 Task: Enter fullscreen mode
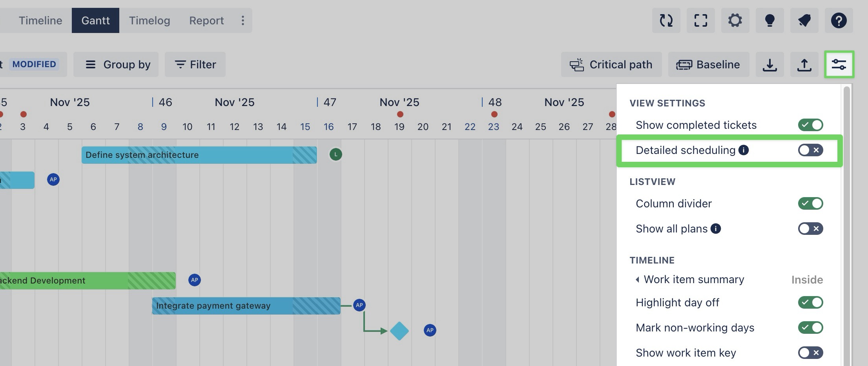point(700,20)
